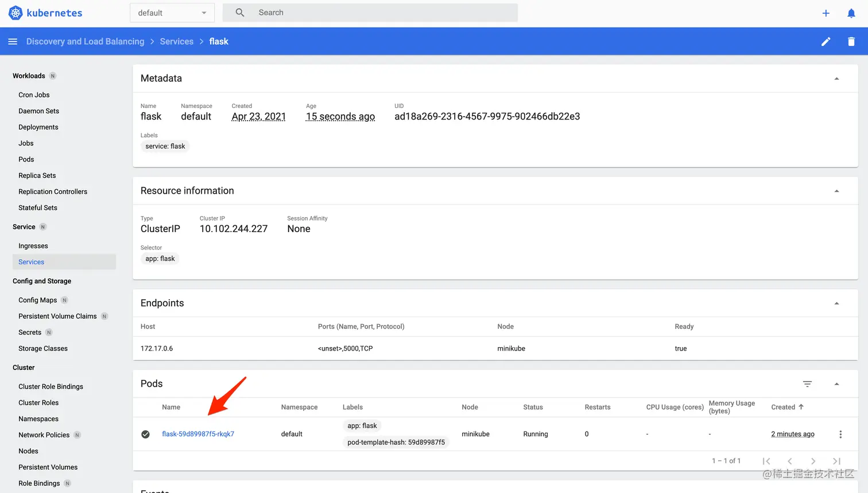Viewport: 868px width, 493px height.
Task: Click the app: flask selector chip
Action: click(160, 259)
